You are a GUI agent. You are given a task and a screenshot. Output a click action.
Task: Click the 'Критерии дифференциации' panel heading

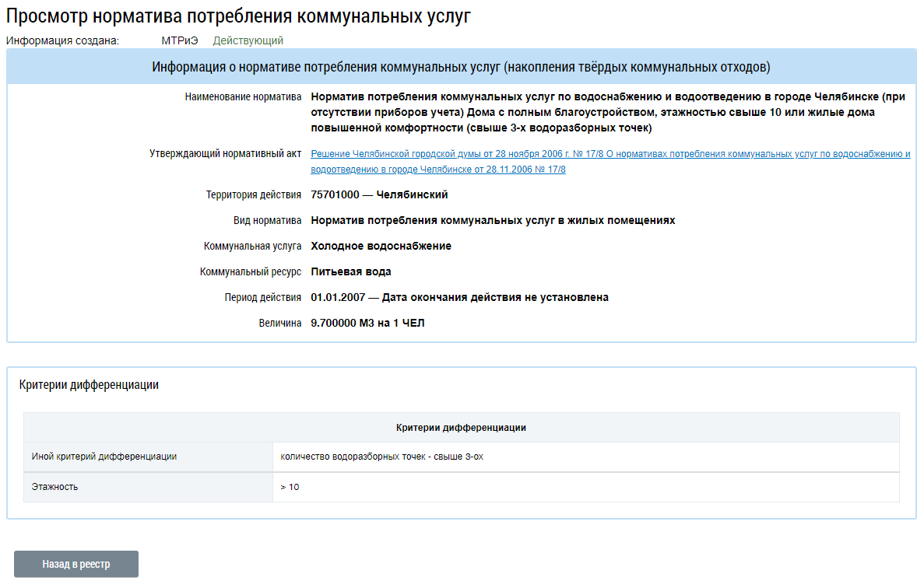click(89, 385)
